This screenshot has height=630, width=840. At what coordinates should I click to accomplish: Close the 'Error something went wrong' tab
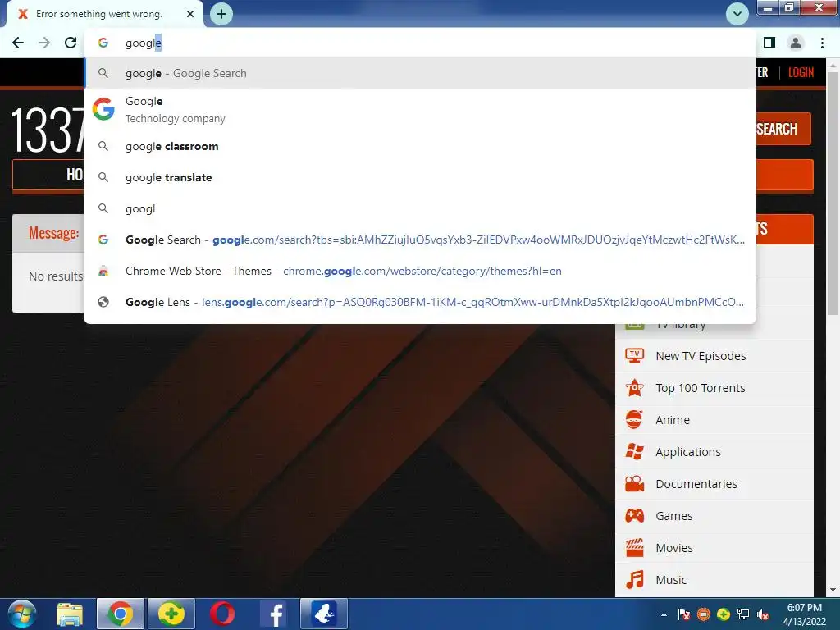pos(190,14)
